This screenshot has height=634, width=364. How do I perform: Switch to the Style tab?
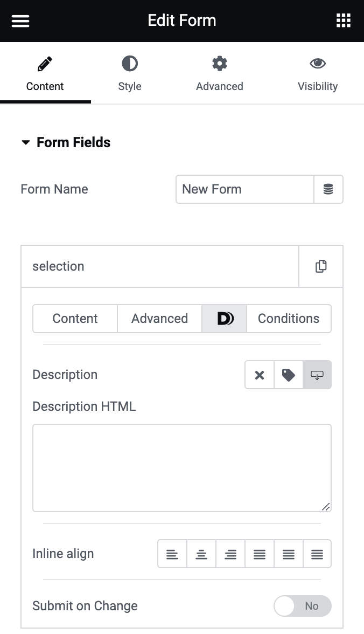130,73
